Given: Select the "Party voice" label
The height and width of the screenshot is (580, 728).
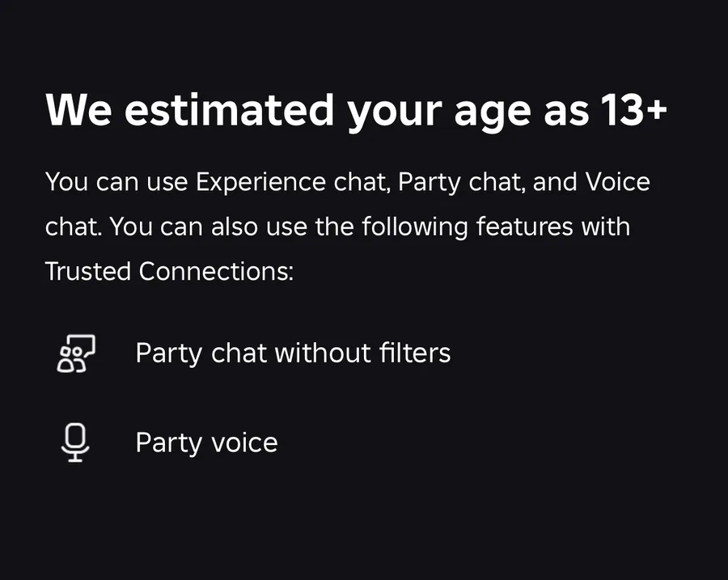Looking at the screenshot, I should tap(206, 442).
